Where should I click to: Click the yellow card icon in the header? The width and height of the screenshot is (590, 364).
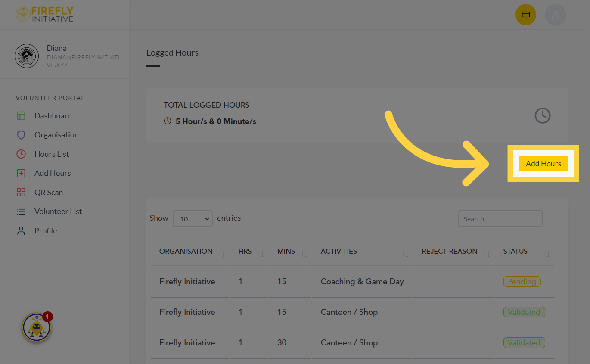(525, 14)
